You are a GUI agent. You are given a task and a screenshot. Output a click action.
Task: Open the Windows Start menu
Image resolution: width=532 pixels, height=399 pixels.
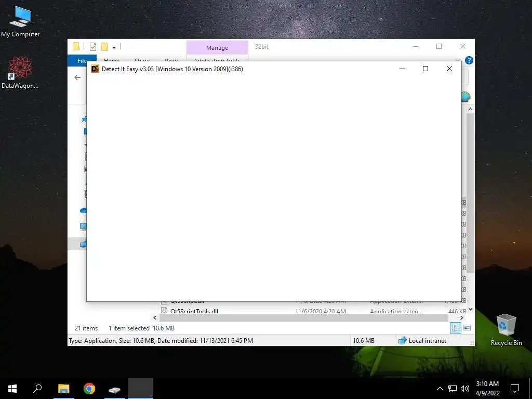(x=12, y=389)
